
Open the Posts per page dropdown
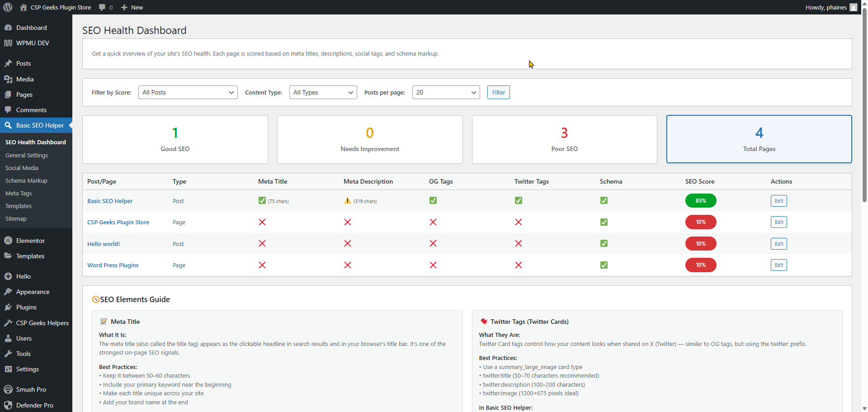click(x=446, y=92)
